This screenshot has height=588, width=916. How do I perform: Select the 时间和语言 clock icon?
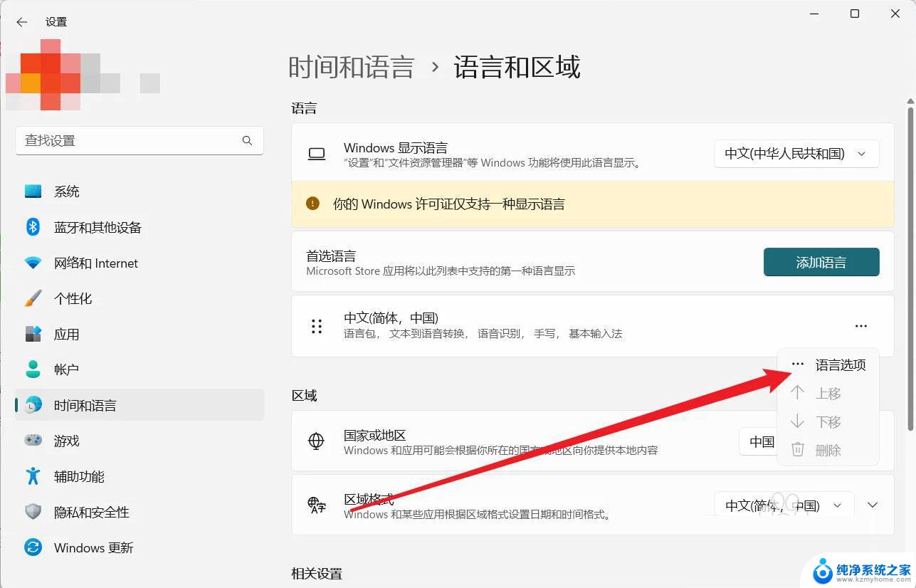tap(33, 405)
